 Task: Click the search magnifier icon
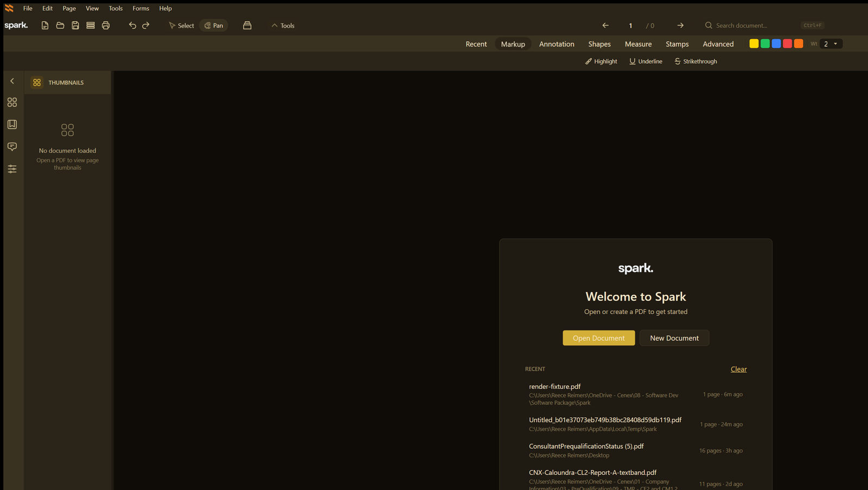coord(709,26)
